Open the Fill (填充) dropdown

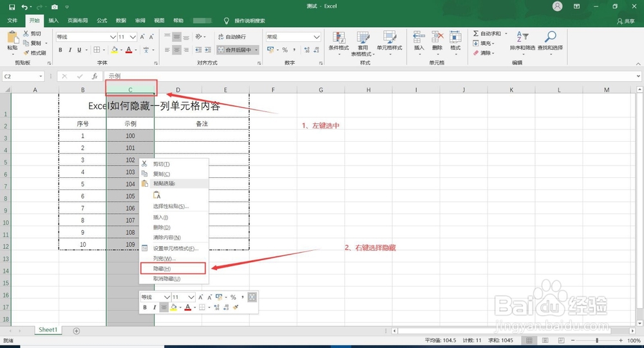(484, 43)
